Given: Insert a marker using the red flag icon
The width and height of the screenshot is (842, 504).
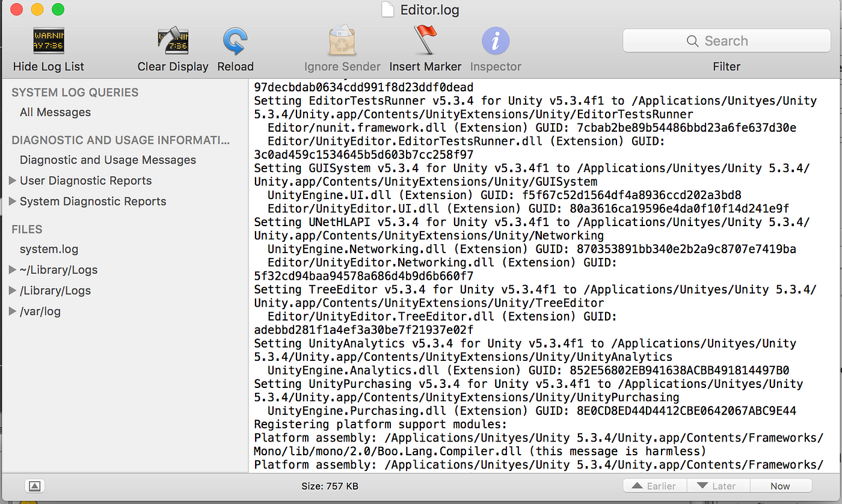Looking at the screenshot, I should point(426,41).
